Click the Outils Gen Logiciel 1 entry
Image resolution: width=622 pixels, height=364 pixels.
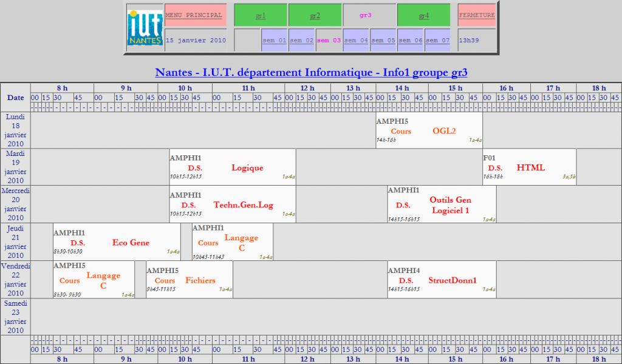(442, 204)
